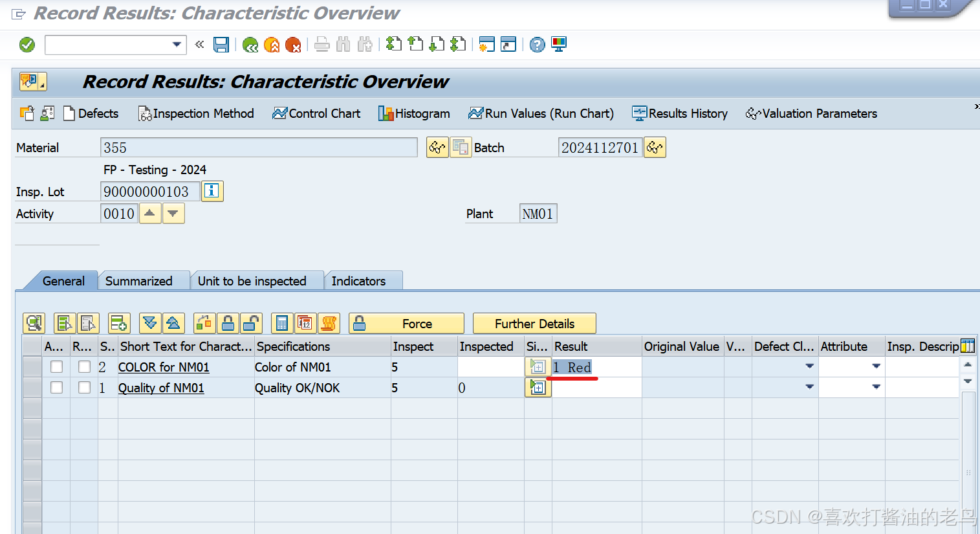Click the orange Exit icon
Image resolution: width=980 pixels, height=534 pixels.
click(272, 45)
